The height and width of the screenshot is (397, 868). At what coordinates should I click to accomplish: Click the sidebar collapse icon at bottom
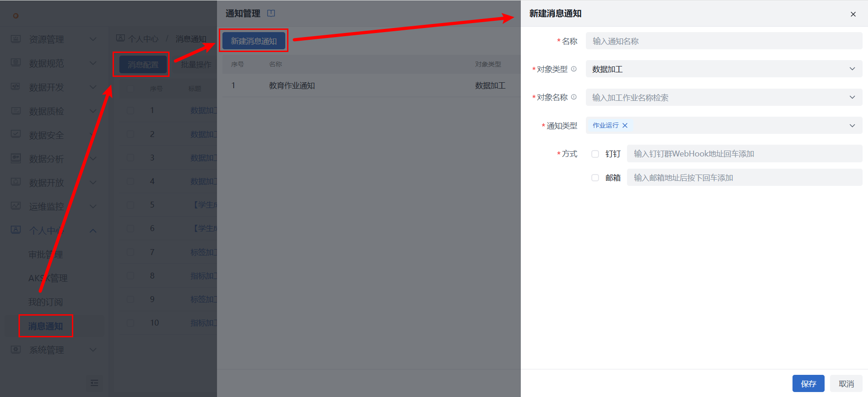click(x=94, y=383)
